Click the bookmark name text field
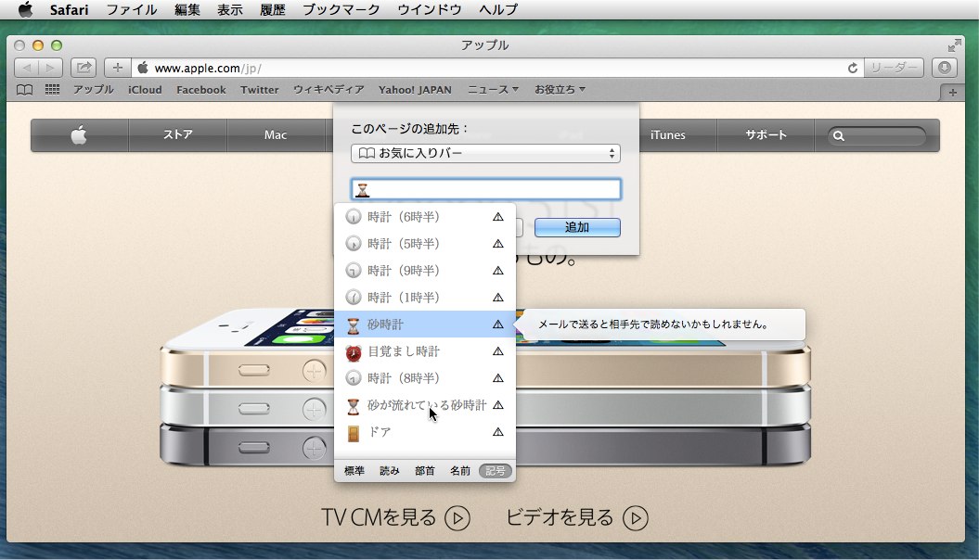Viewport: 979px width, 560px height. coord(485,189)
